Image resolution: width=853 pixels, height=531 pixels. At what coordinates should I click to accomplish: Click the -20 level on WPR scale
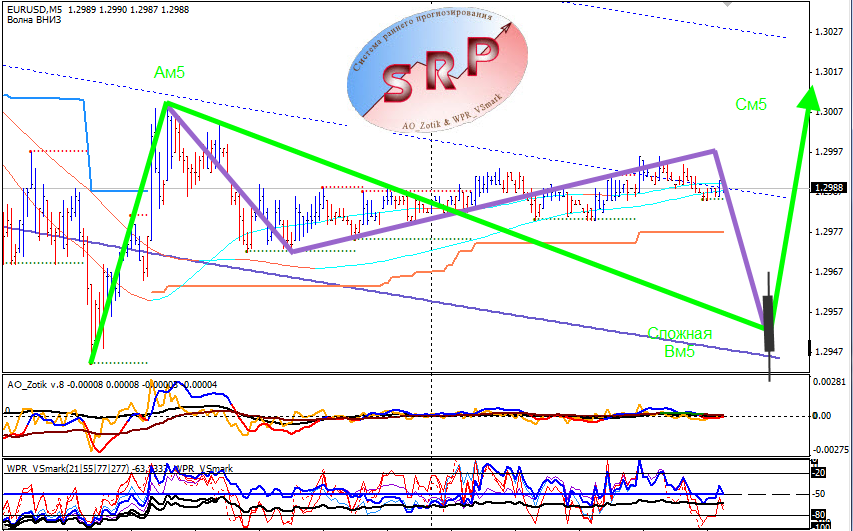click(819, 473)
